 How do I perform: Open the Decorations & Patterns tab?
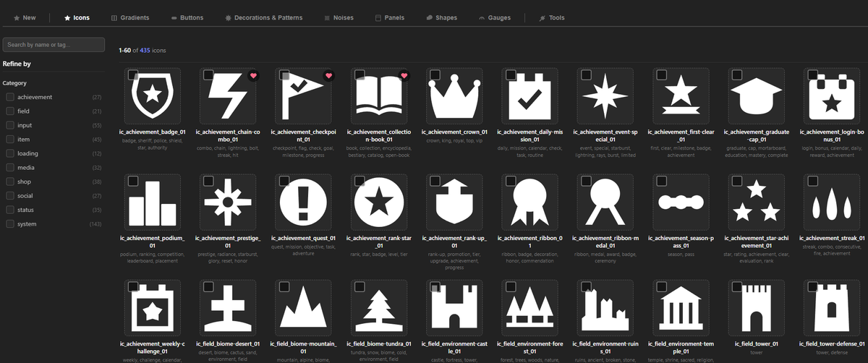264,17
